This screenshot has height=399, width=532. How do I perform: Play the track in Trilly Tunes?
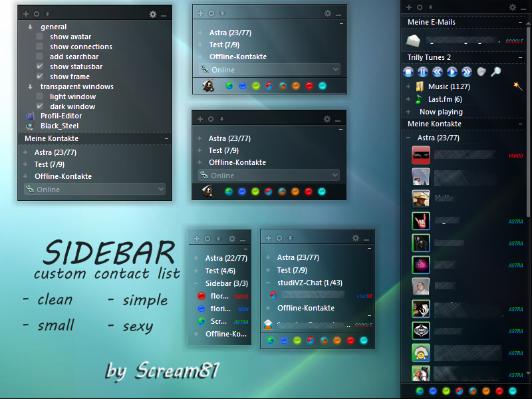(x=452, y=72)
